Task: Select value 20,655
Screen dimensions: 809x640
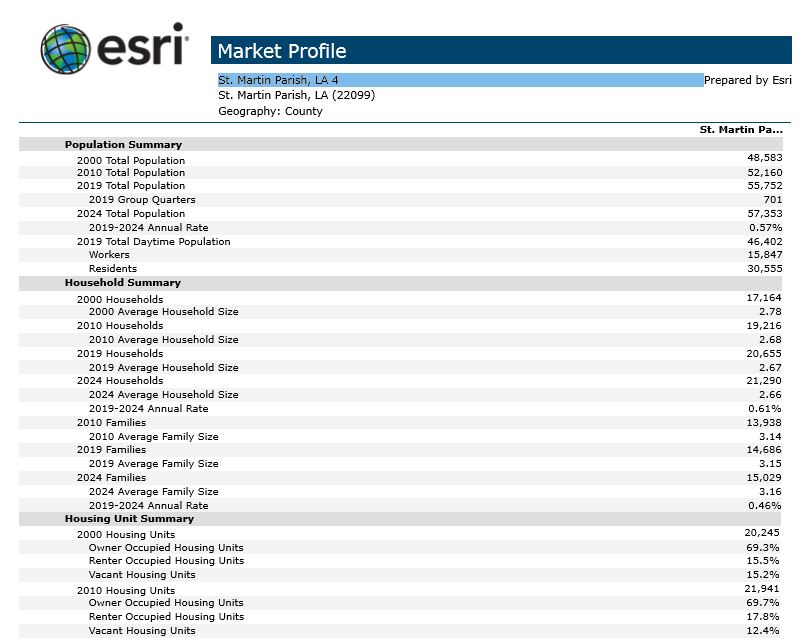Action: (764, 354)
